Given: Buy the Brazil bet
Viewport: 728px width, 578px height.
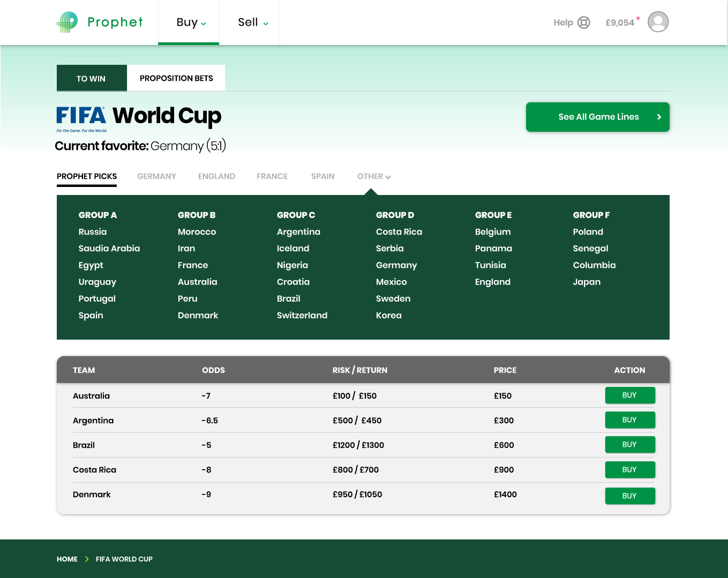Looking at the screenshot, I should [630, 445].
